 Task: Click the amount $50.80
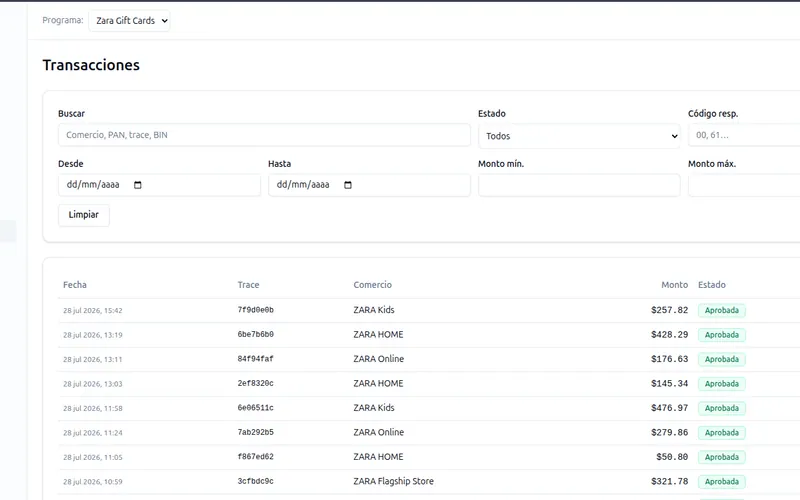pyautogui.click(x=672, y=457)
